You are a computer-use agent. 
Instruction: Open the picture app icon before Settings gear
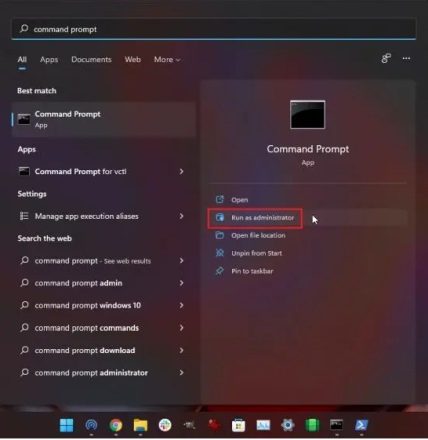click(263, 425)
